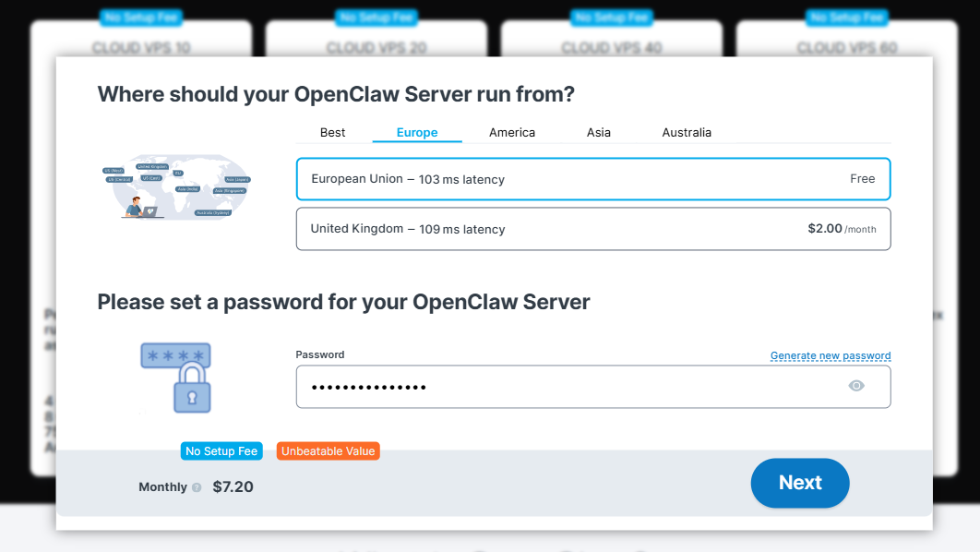This screenshot has width=980, height=552.
Task: Switch to the Australia tab
Action: point(687,133)
